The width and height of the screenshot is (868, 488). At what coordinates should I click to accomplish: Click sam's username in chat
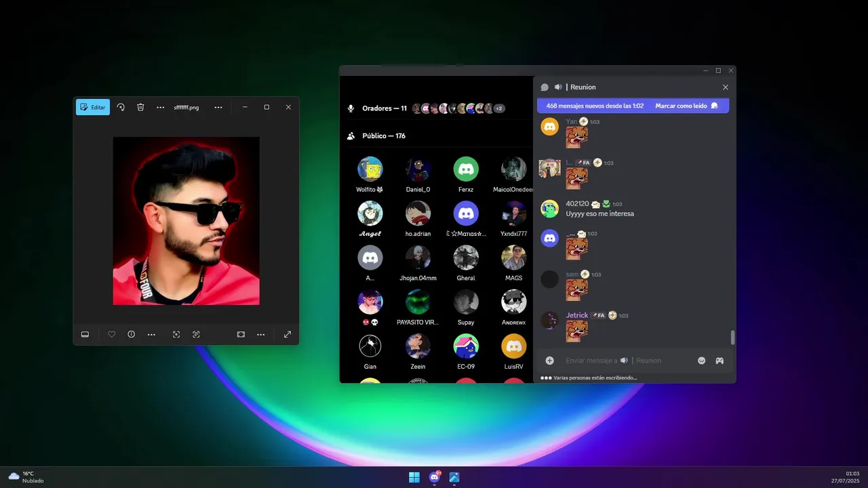coord(572,274)
